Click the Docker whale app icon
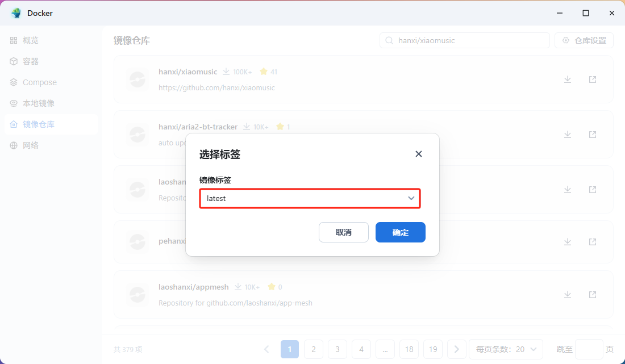Image resolution: width=625 pixels, height=364 pixels. pyautogui.click(x=16, y=13)
